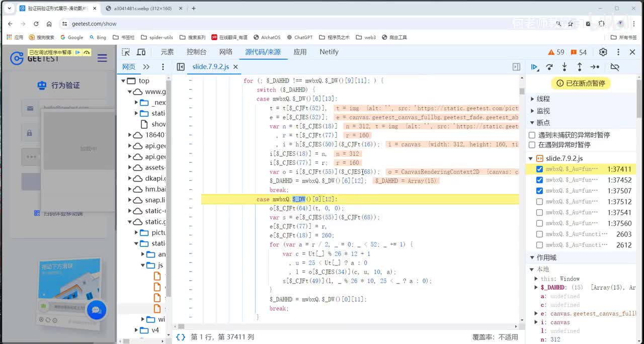Click the 59 warnings counter

(x=556, y=52)
